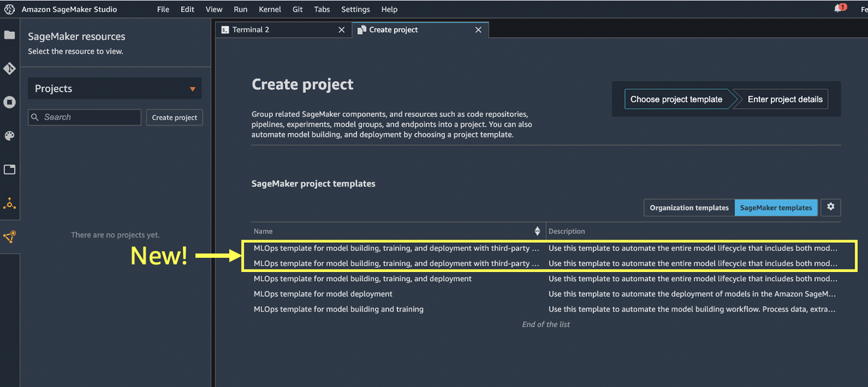
Task: Select MLOps template for model building, training, and deployment
Action: click(546, 279)
